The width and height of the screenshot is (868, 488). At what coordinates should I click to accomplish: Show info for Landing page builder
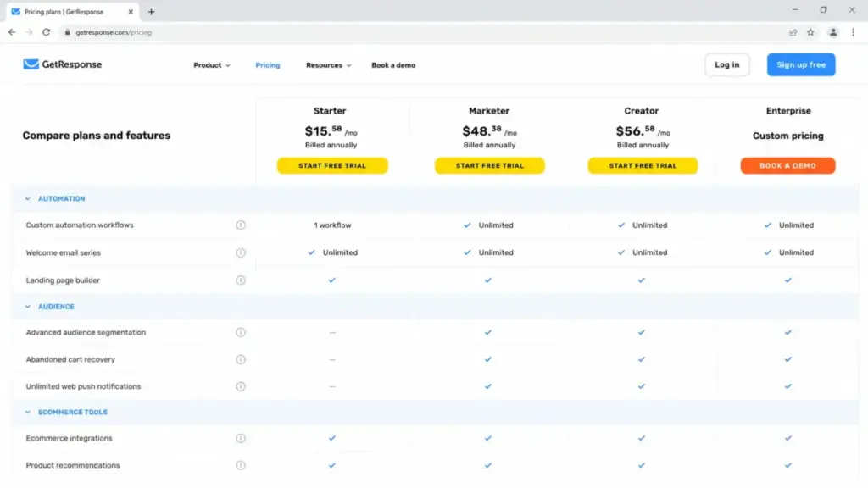point(241,280)
